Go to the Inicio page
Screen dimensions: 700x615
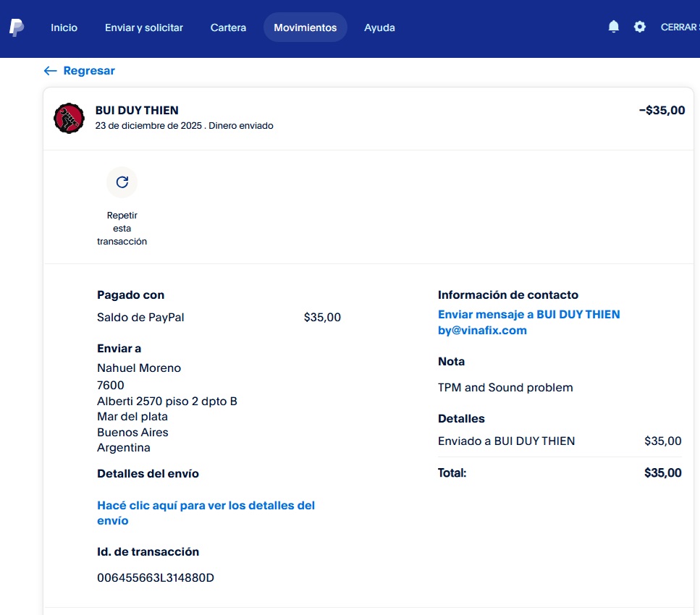(x=64, y=27)
